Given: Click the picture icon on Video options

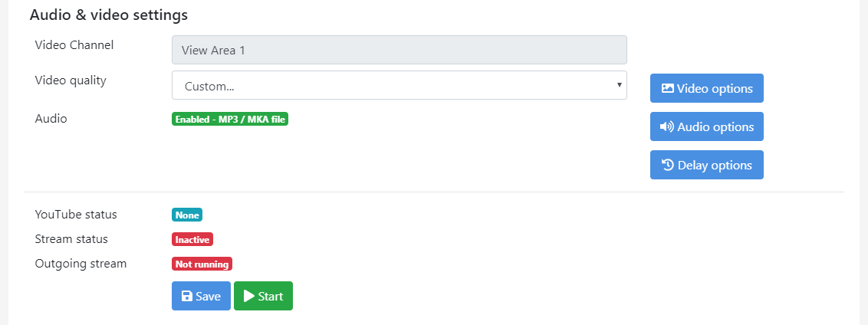Looking at the screenshot, I should click(x=667, y=88).
